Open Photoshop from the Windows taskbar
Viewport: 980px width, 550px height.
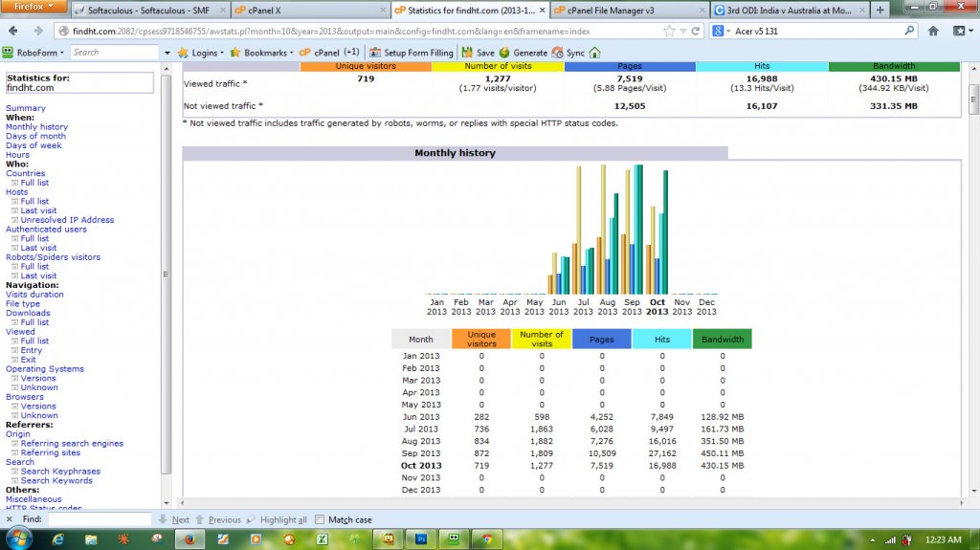419,539
